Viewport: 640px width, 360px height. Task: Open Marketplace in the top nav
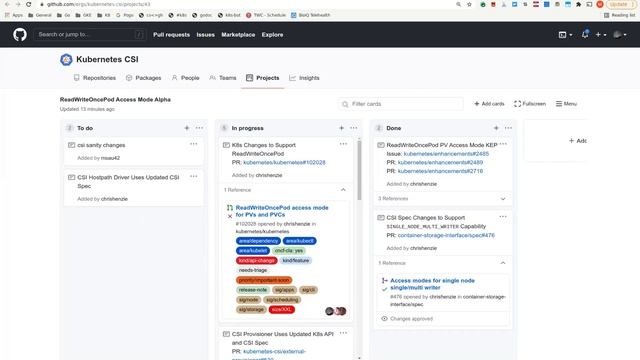click(x=238, y=35)
